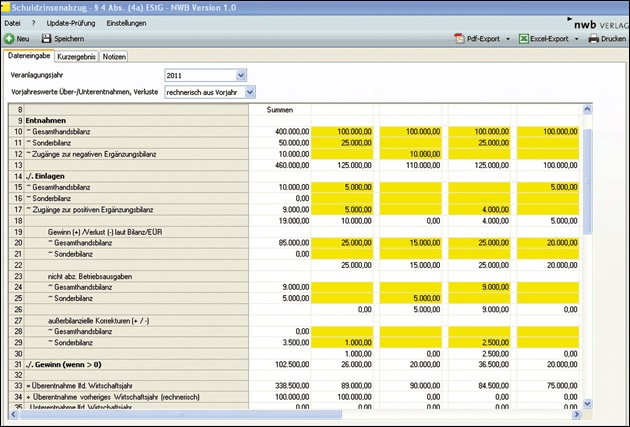Click the Drucken printer icon
This screenshot has height=427, width=630.
pos(593,38)
